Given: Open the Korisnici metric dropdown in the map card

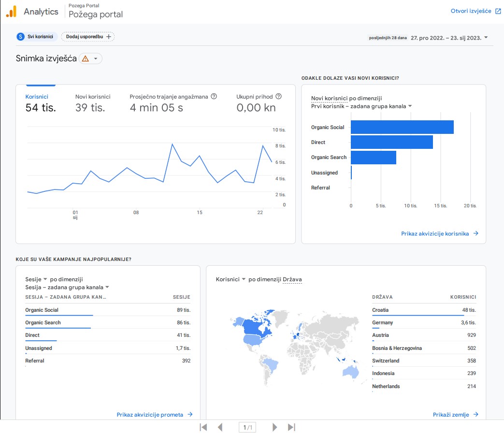Looking at the screenshot, I should coord(244,279).
